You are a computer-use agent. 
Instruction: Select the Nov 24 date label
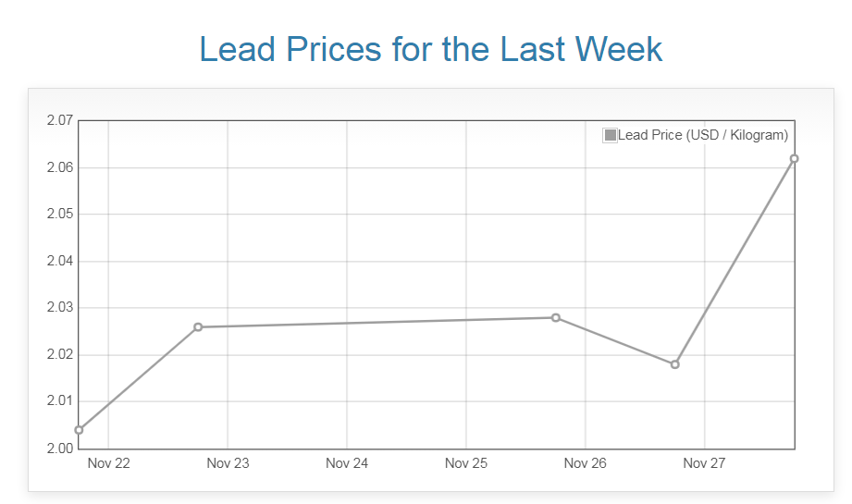click(x=347, y=463)
